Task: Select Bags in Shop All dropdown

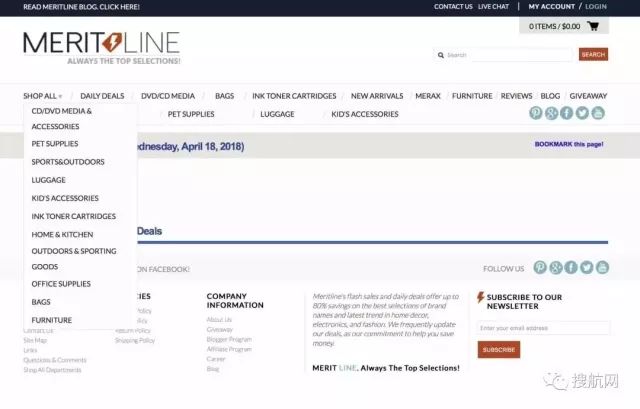Action: 41,302
